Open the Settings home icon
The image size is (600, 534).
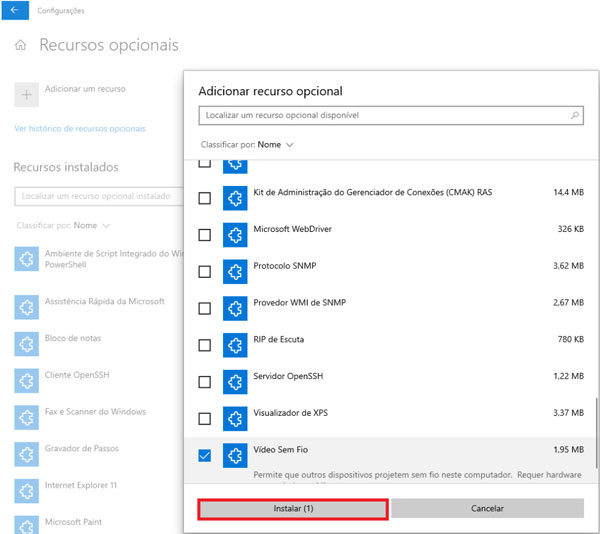(x=20, y=45)
